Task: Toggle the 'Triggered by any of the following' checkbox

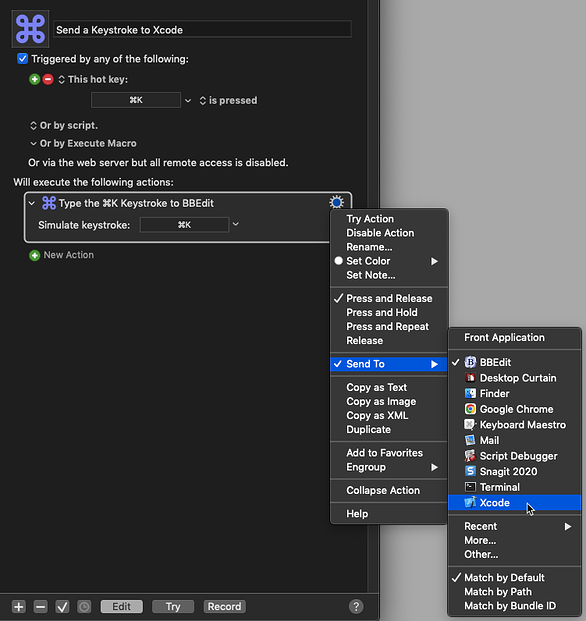Action: coord(23,59)
